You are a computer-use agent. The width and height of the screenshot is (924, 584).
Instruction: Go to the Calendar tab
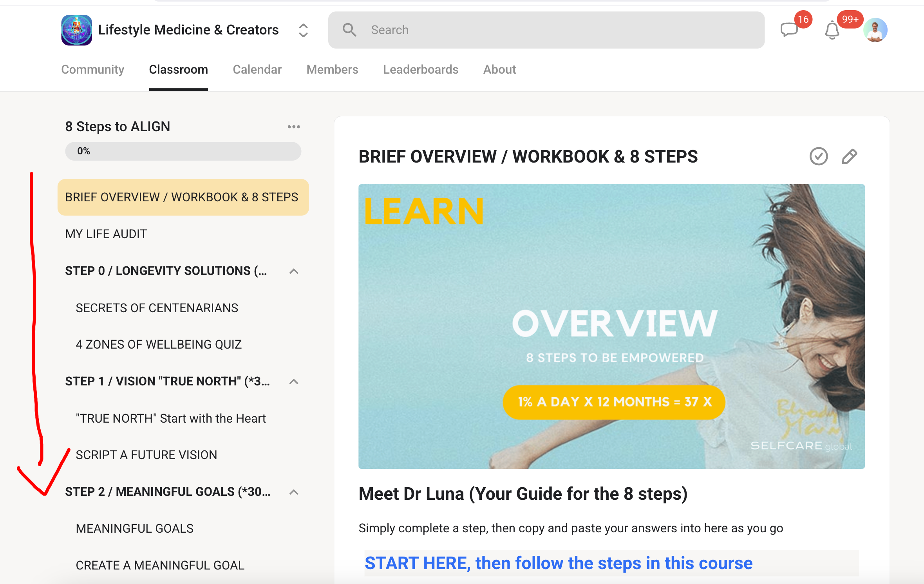(x=257, y=69)
